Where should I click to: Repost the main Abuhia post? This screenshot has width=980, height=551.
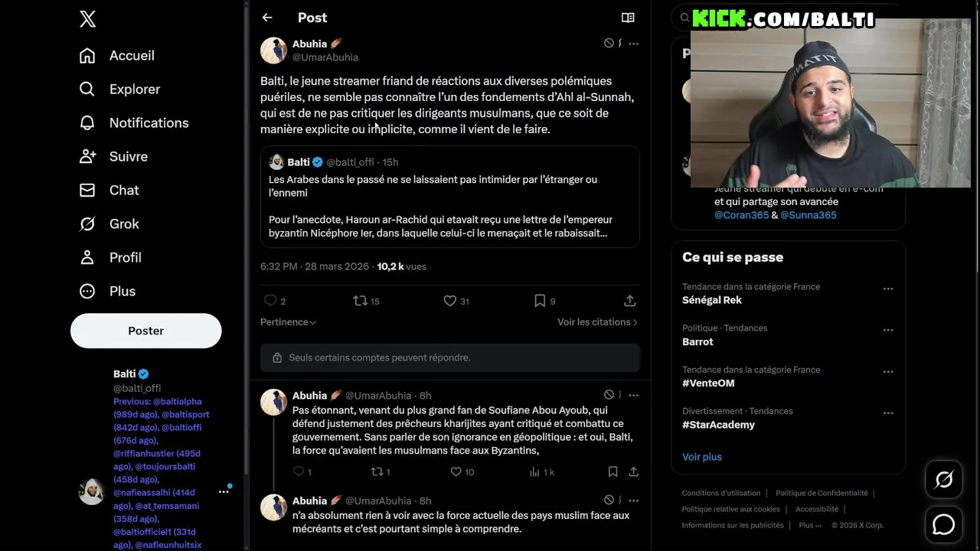361,301
